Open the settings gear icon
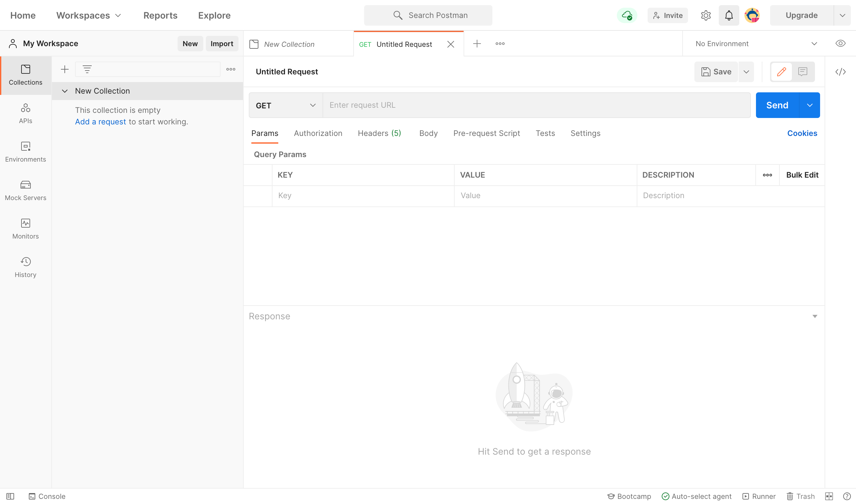 point(706,15)
